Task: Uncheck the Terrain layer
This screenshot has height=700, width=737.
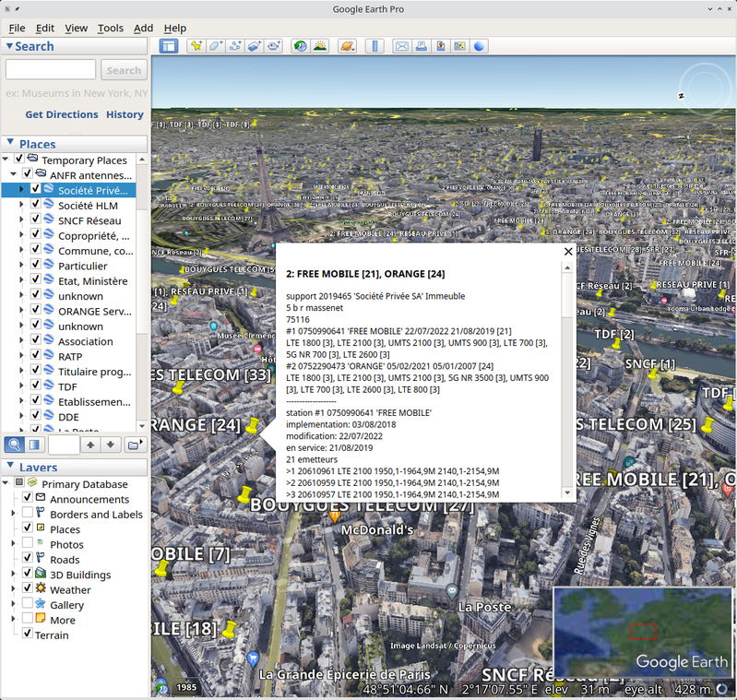Action: point(28,633)
